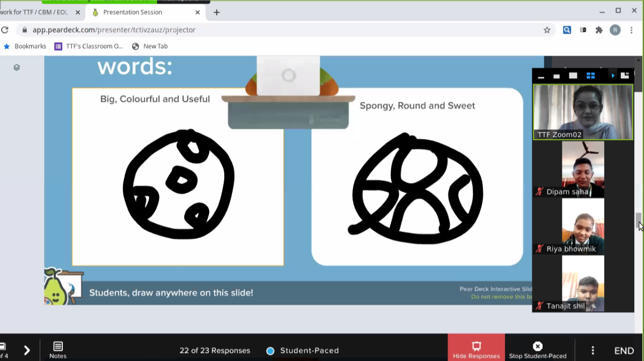Toggle the Student-Paced indicator
Viewport: 644px width, 361px height.
pos(270,351)
